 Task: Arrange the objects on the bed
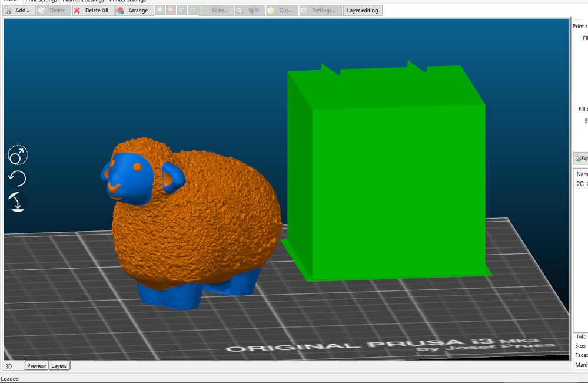(x=134, y=11)
